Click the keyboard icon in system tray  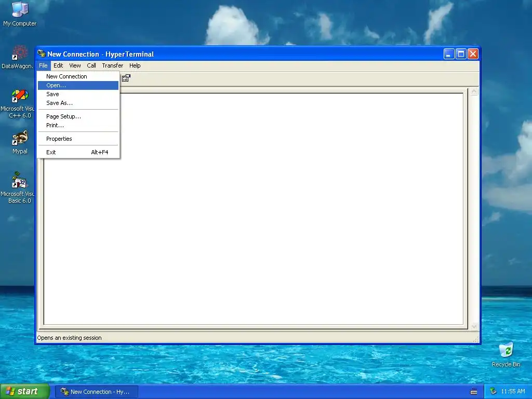tap(474, 392)
